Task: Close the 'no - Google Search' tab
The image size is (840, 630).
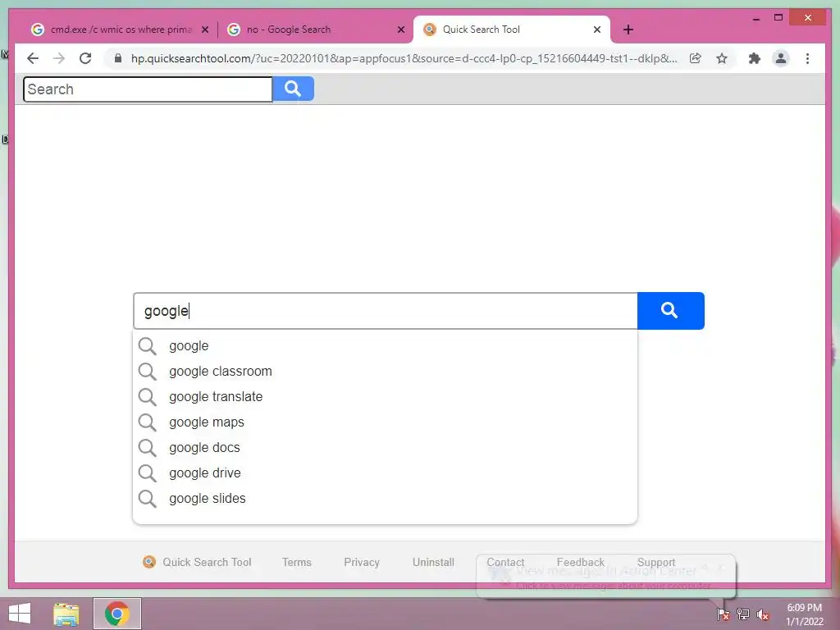Action: coord(400,30)
